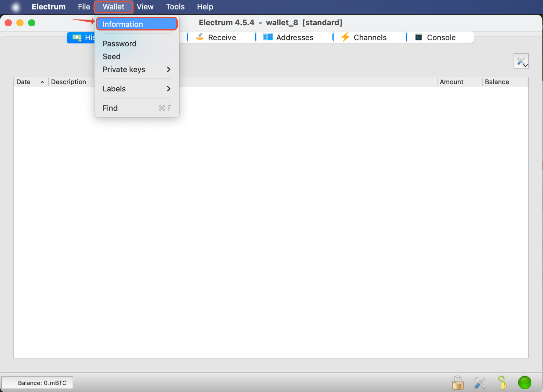Viewport: 543px width, 392px height.
Task: Switch to the Addresses tab
Action: [294, 37]
